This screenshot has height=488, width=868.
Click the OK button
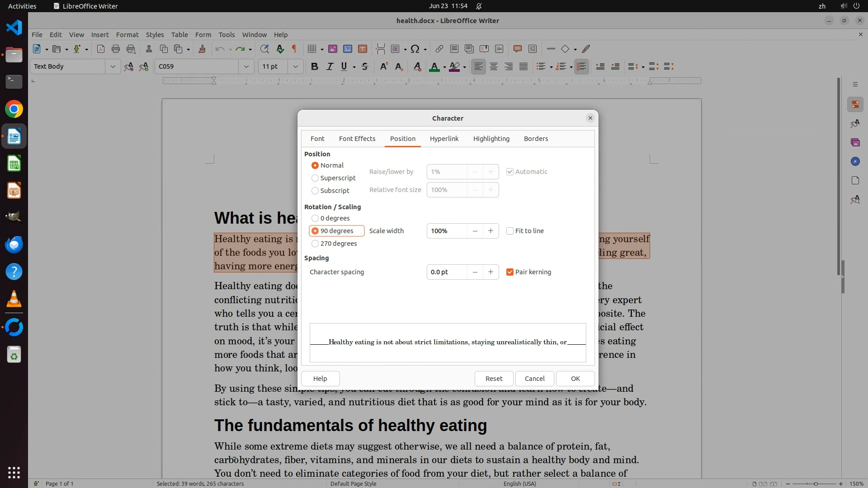coord(575,379)
